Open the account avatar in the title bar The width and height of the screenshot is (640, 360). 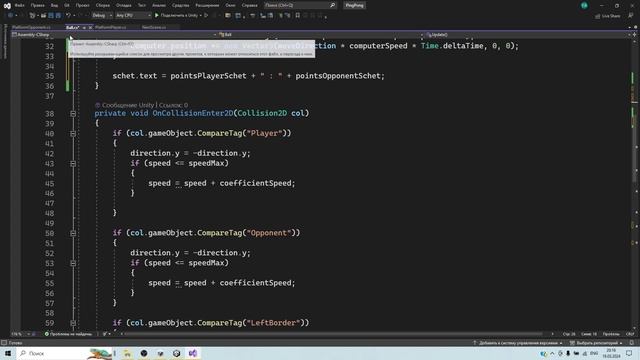tap(584, 5)
